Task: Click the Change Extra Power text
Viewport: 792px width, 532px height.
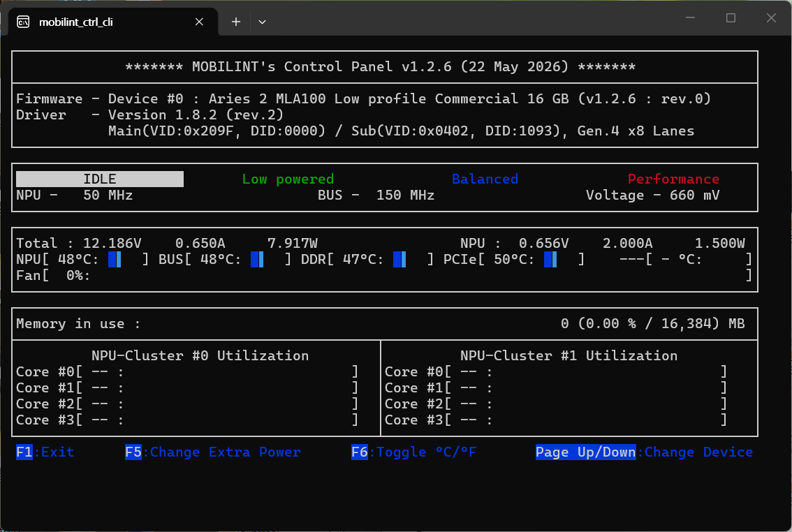Action: (x=226, y=452)
